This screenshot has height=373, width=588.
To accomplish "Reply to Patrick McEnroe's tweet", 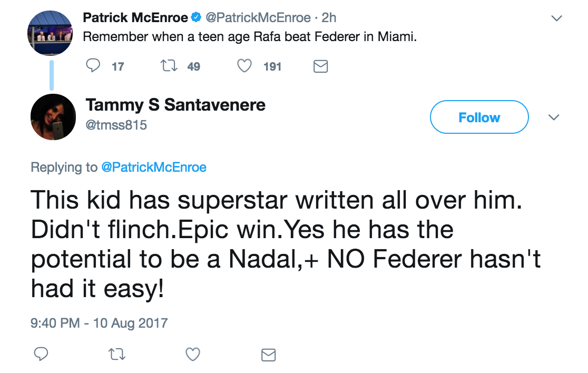I will pos(93,66).
